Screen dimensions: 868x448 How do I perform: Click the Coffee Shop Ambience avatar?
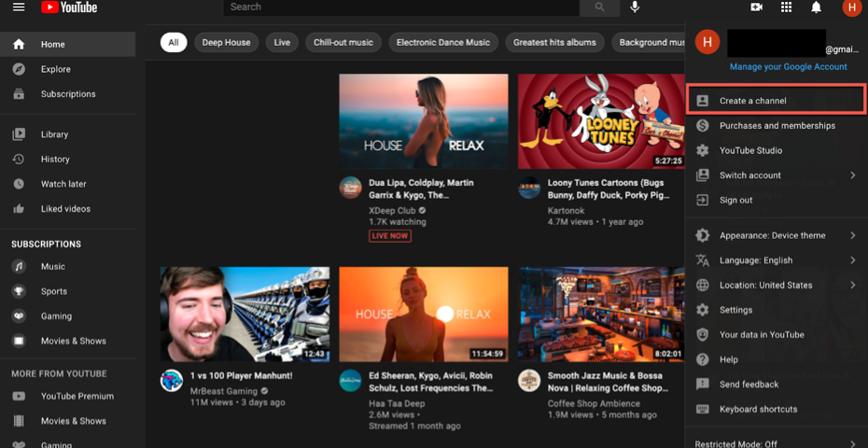tap(529, 381)
